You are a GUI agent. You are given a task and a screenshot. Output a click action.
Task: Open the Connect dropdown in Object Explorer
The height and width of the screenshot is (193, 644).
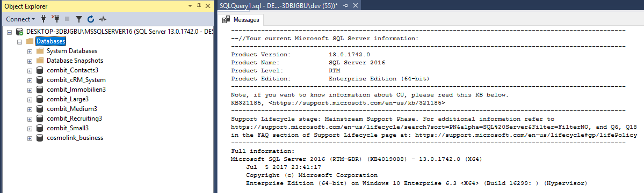[20, 19]
